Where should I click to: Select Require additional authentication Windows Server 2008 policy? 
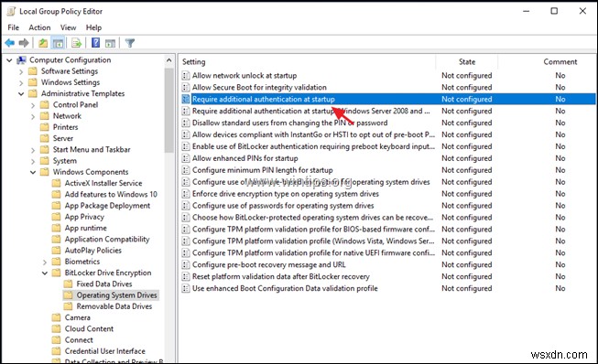310,111
